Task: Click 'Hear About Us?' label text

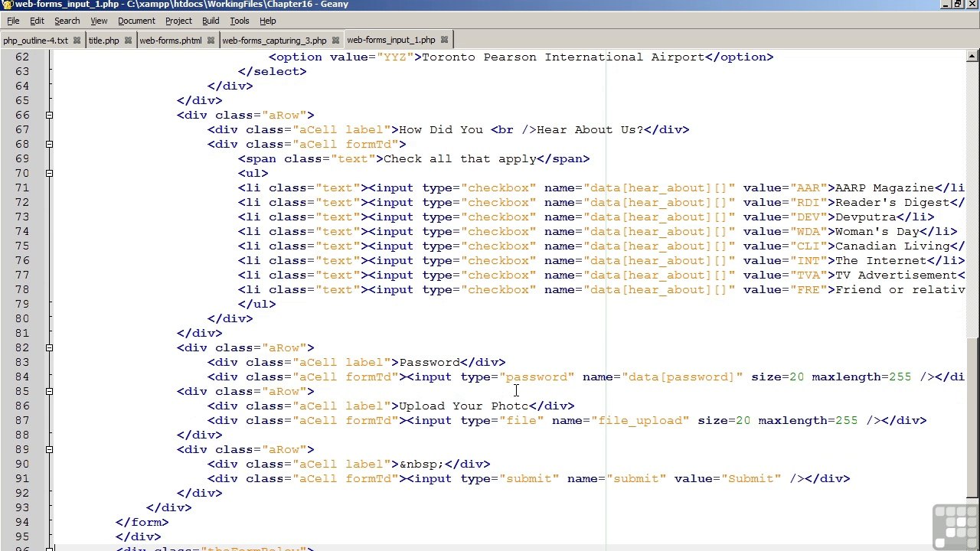Action: (590, 130)
